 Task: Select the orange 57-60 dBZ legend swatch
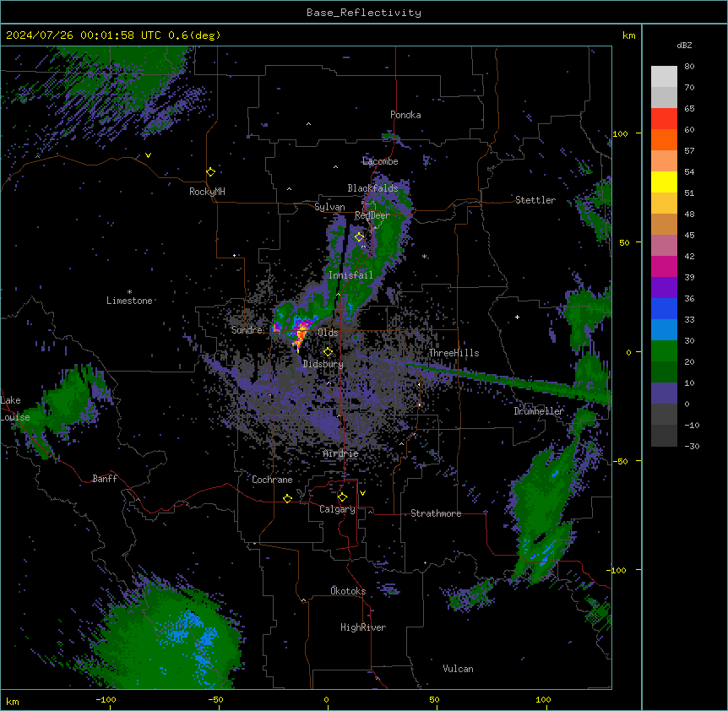click(x=664, y=140)
